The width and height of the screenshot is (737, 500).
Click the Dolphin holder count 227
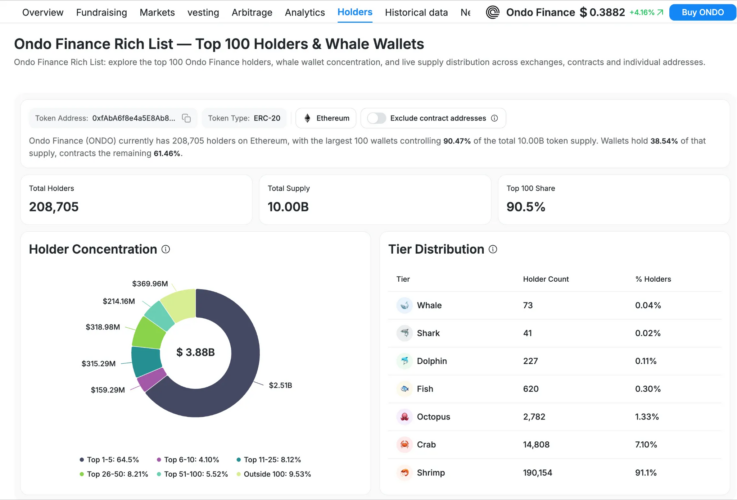coord(531,361)
